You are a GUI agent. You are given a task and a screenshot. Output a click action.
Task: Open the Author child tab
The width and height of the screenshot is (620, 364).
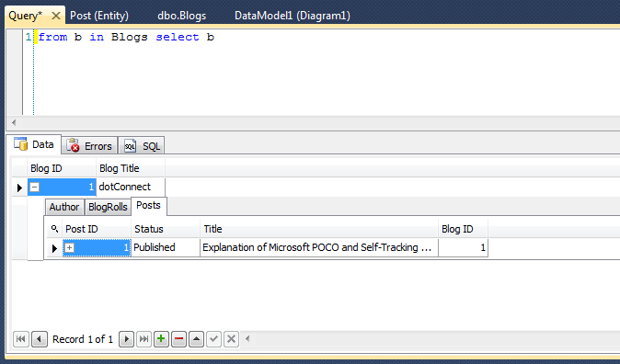point(64,207)
